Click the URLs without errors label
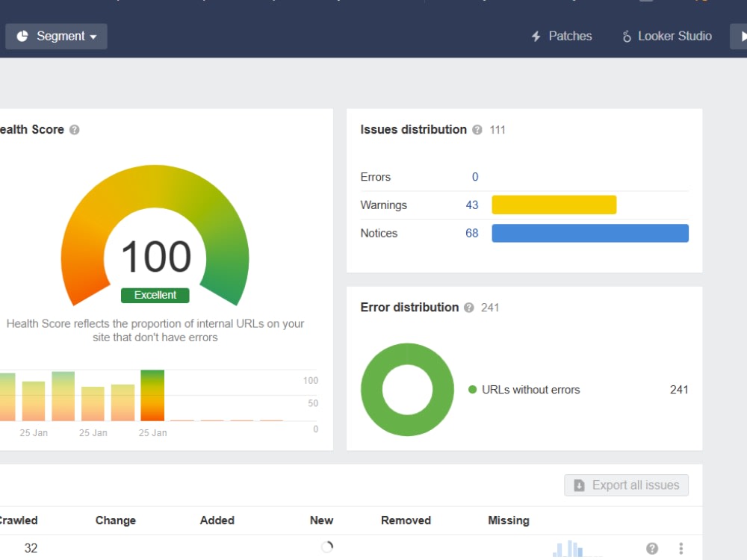 pyautogui.click(x=530, y=390)
